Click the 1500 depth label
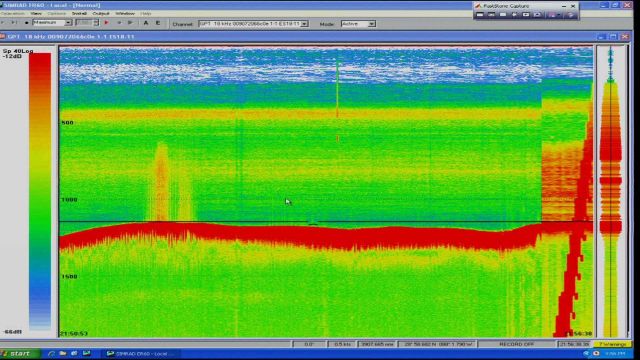Image resolution: width=640 pixels, height=360 pixels. pyautogui.click(x=69, y=277)
